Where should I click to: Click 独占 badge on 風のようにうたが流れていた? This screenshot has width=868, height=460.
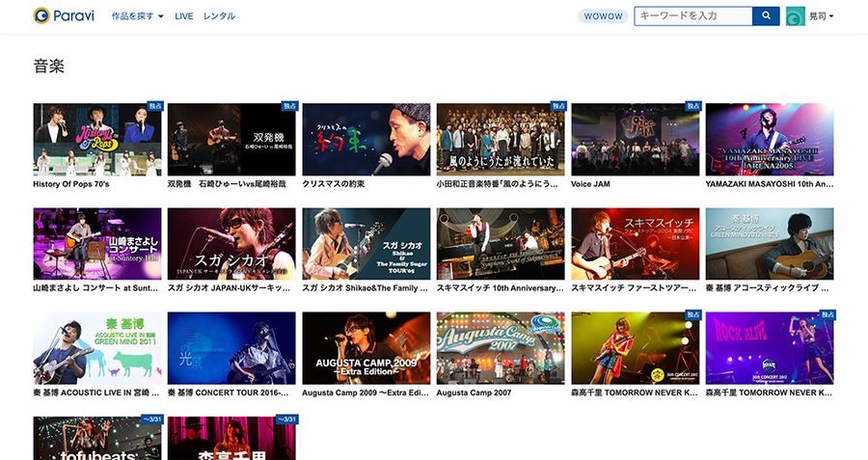point(558,106)
